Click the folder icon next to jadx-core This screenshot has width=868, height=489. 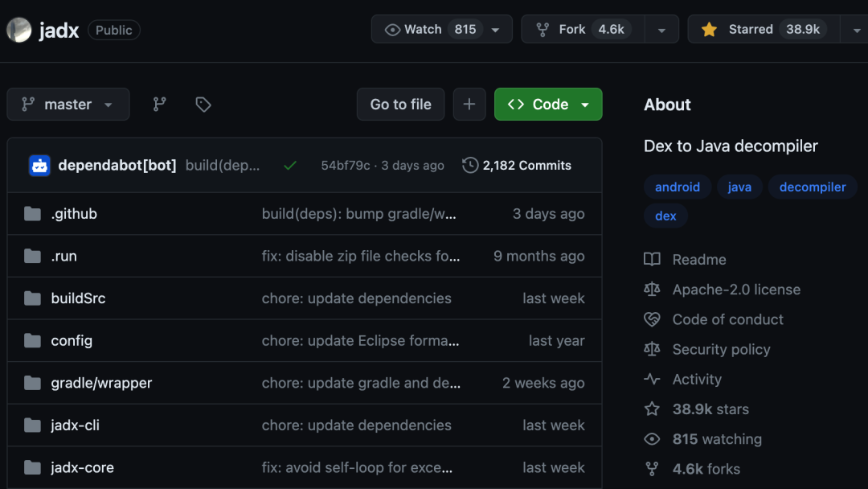[33, 467]
